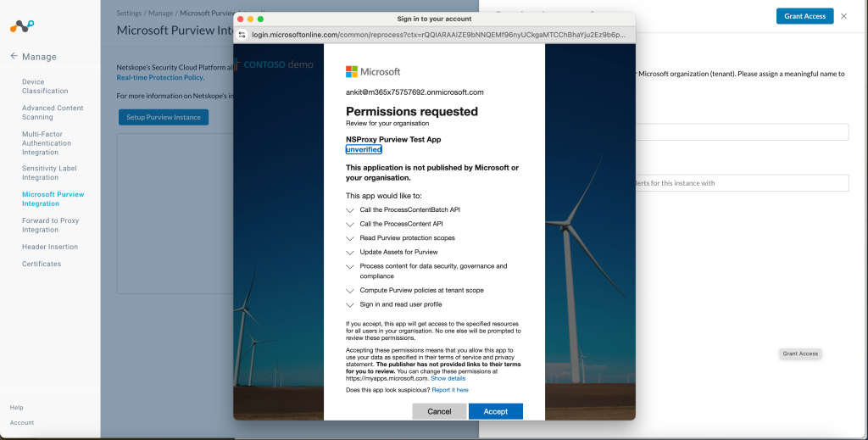This screenshot has width=868, height=440.
Task: Open Multi-Factor Authentication Integration
Action: (47, 142)
